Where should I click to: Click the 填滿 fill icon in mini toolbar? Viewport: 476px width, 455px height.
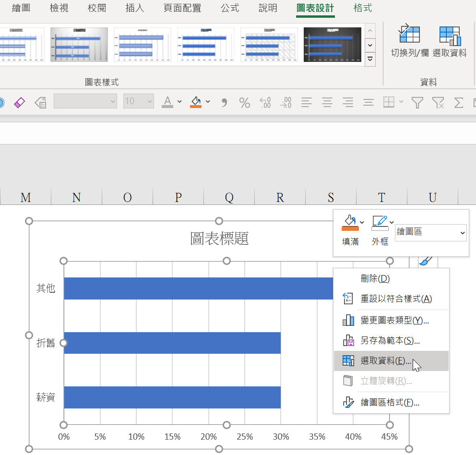[x=350, y=223]
